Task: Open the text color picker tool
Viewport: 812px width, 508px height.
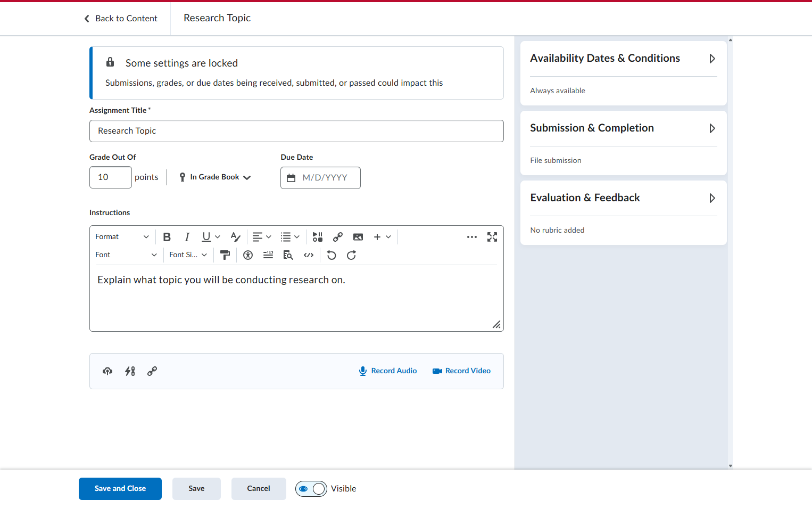Action: (x=235, y=237)
